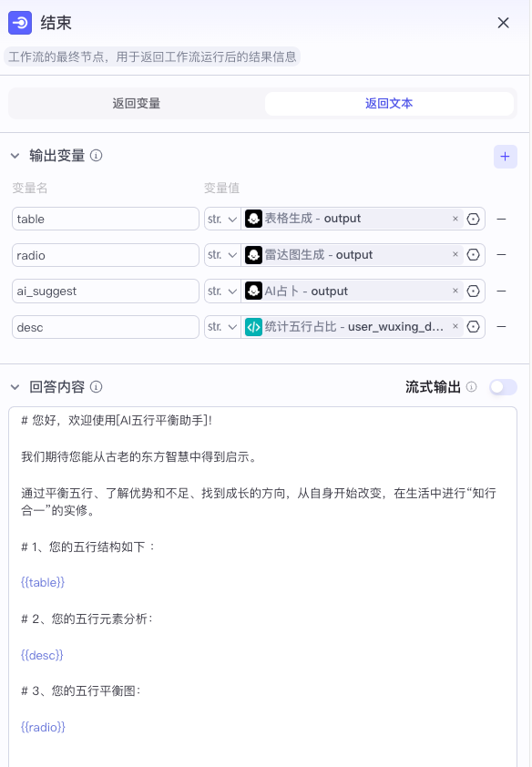Click the heading line 您好，欢迎使用[AI五行平衡助手]
This screenshot has width=532, height=767.
point(117,420)
